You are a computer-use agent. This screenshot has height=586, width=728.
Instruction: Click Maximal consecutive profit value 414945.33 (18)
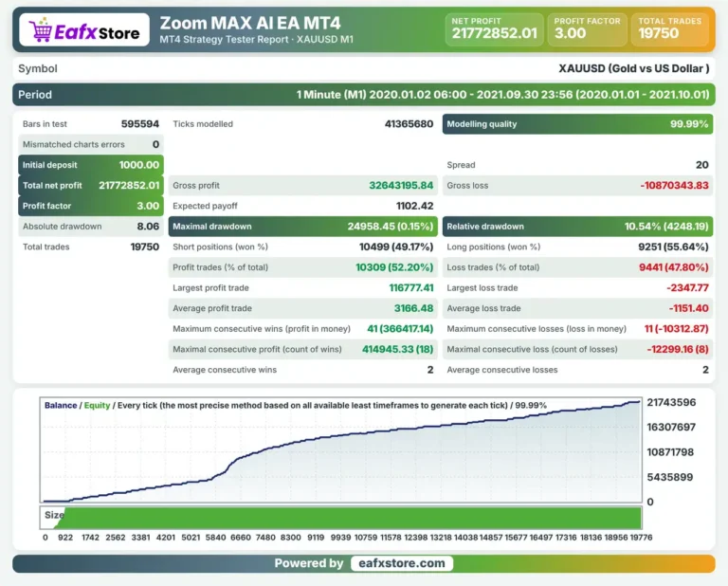click(x=398, y=349)
